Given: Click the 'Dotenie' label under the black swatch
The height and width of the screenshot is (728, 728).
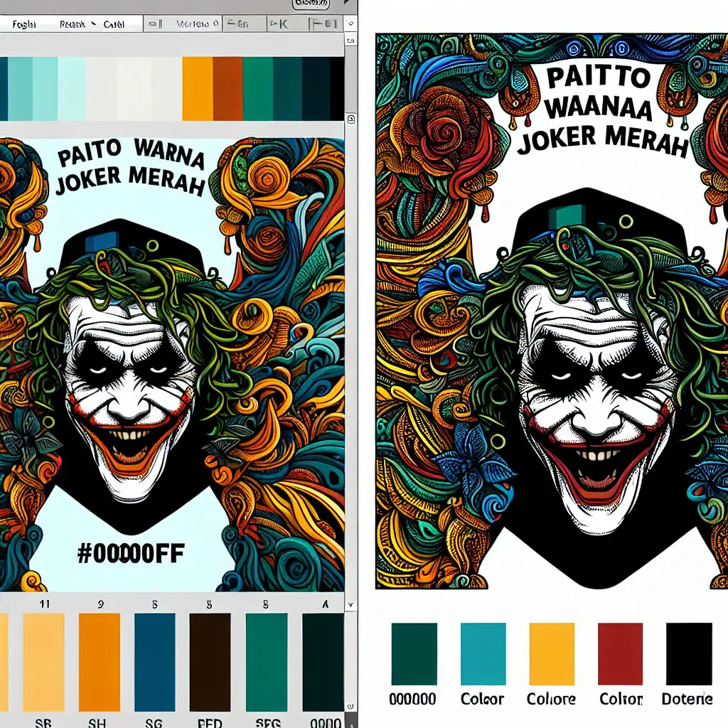Looking at the screenshot, I should [x=687, y=699].
